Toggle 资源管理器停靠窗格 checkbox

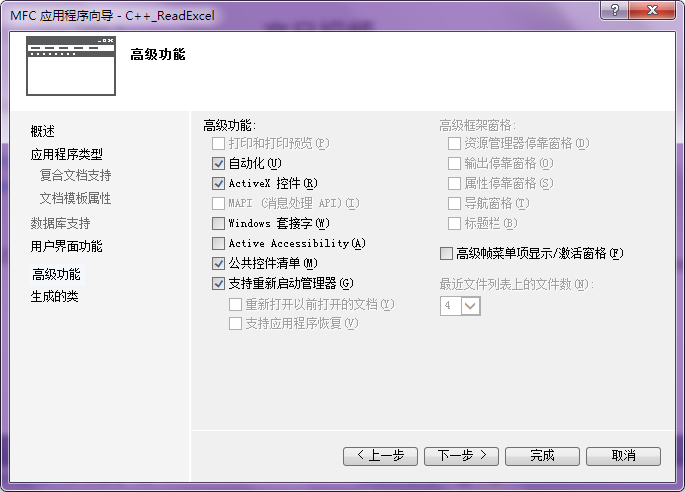coord(454,143)
